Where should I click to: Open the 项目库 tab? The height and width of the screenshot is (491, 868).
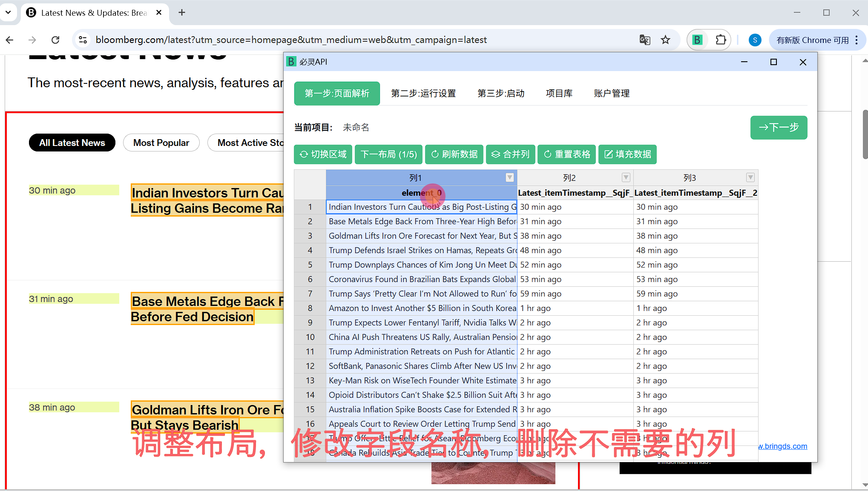pyautogui.click(x=559, y=93)
